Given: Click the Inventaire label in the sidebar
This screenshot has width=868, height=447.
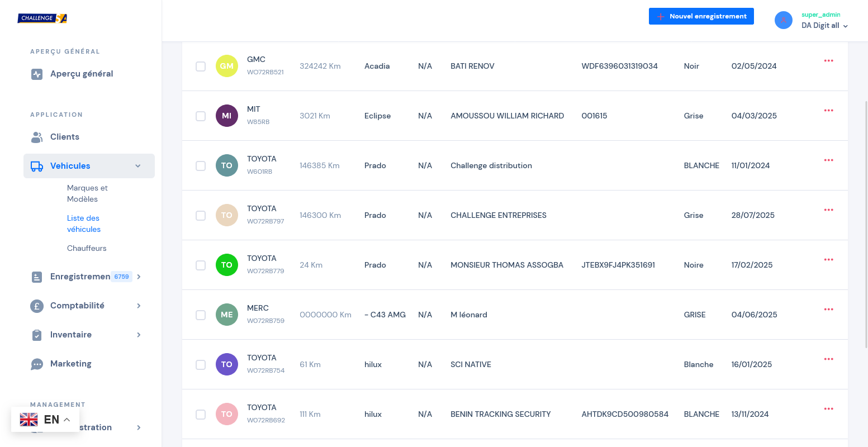Looking at the screenshot, I should tap(71, 335).
